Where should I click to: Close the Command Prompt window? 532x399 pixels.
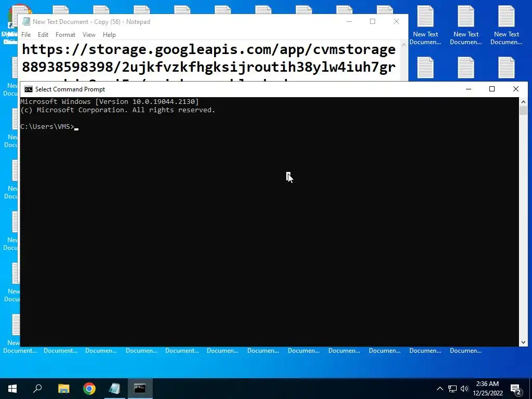[516, 89]
